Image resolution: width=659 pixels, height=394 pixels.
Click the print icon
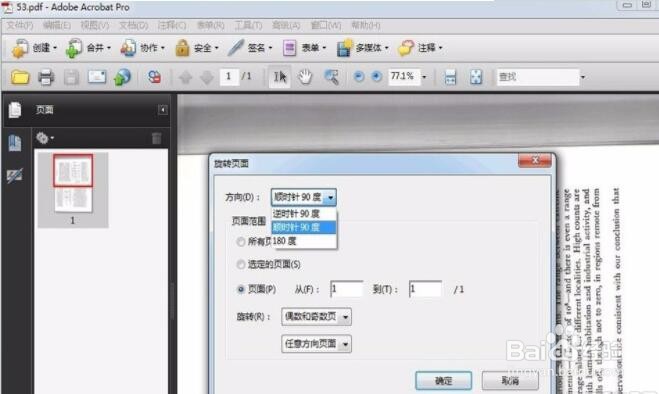(46, 77)
